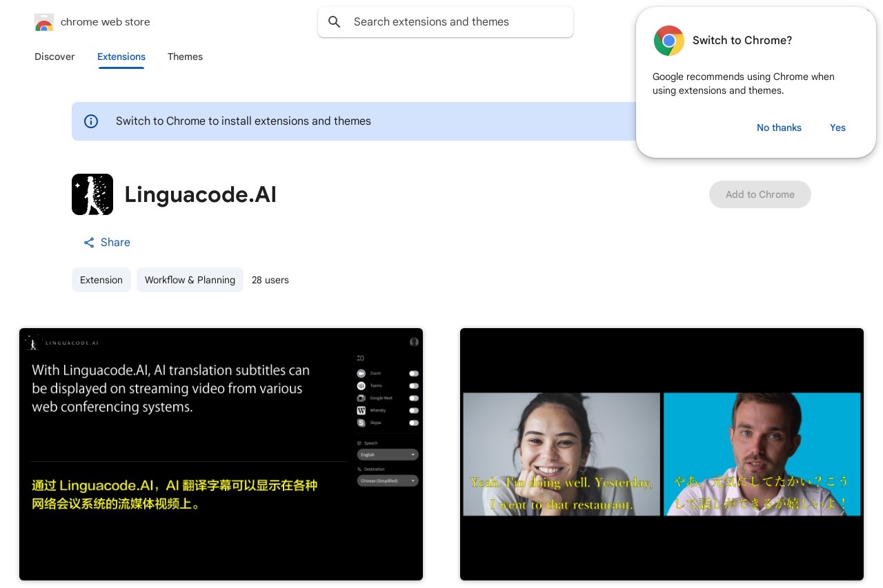This screenshot has height=588, width=883.
Task: Click the 28 users text
Action: point(270,280)
